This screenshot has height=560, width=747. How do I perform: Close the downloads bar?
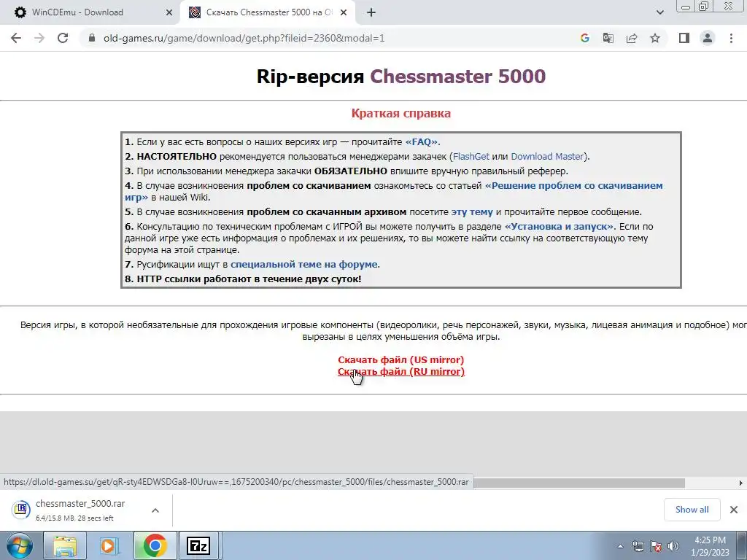734,510
